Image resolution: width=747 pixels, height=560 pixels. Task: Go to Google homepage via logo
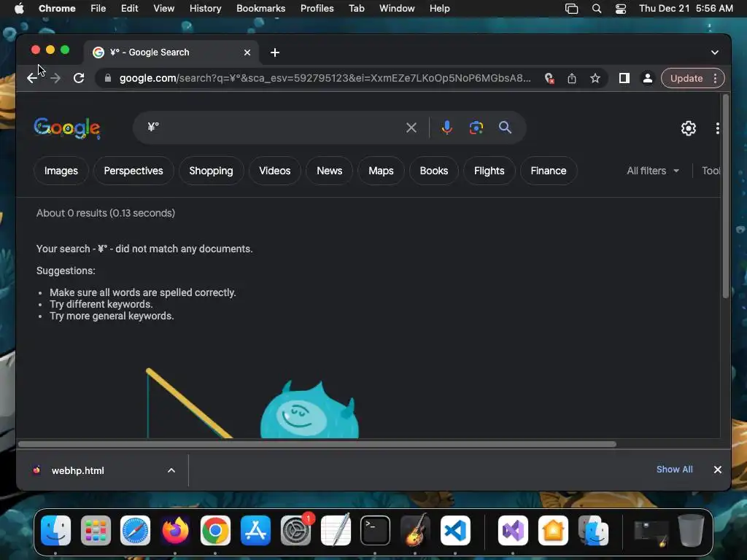(67, 128)
